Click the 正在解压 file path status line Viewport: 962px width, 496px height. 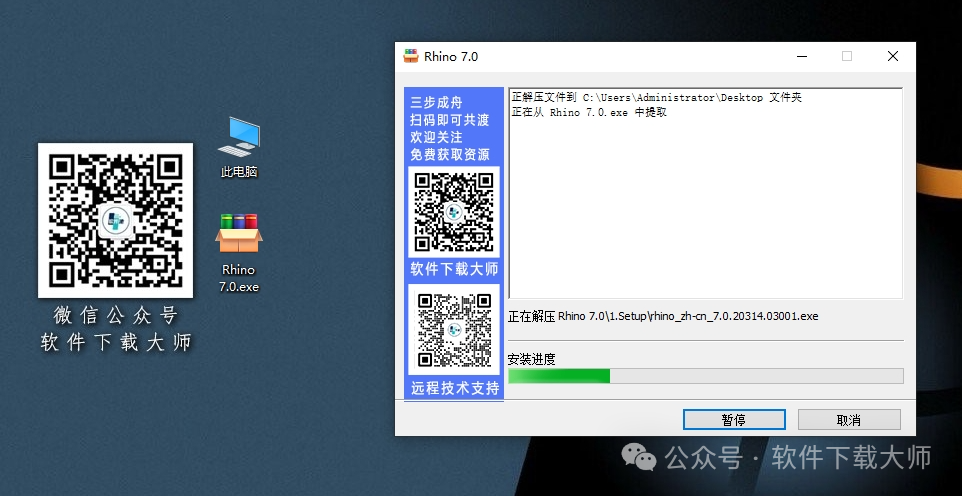(x=663, y=317)
